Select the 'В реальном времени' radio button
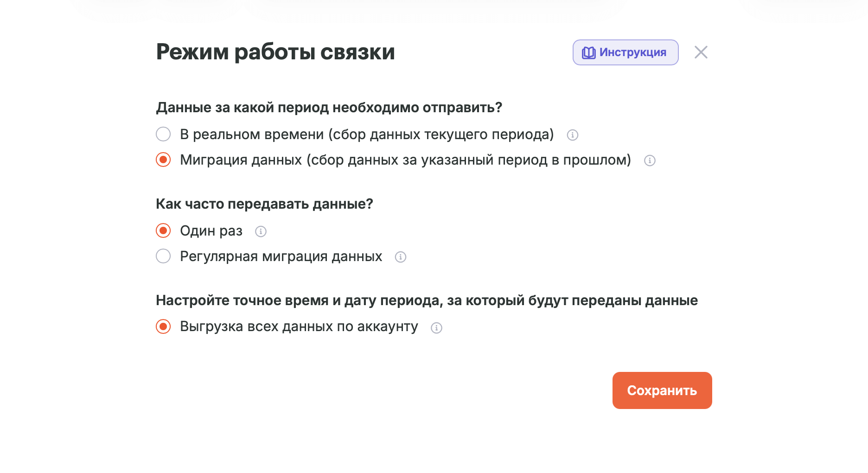 (163, 134)
